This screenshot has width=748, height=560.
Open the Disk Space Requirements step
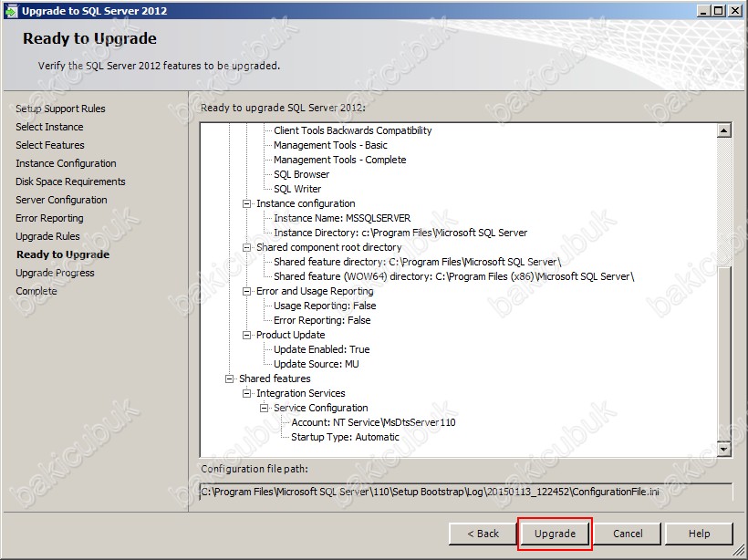click(x=70, y=181)
